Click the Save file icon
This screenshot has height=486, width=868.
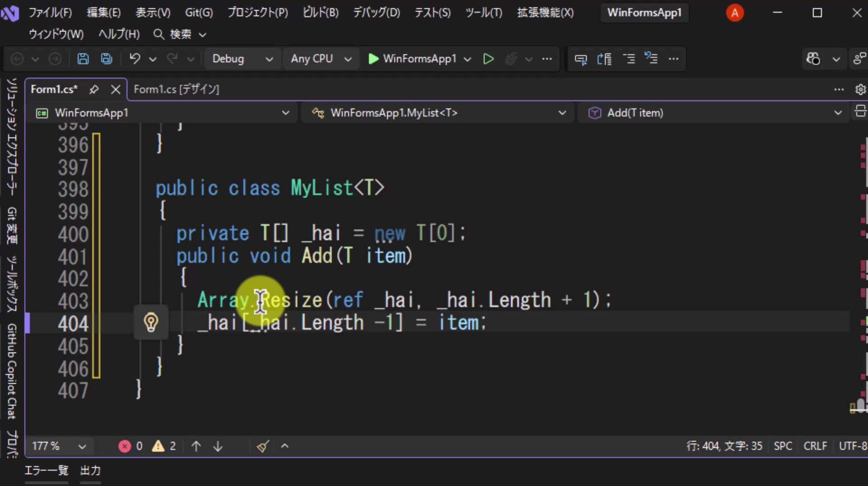point(83,59)
